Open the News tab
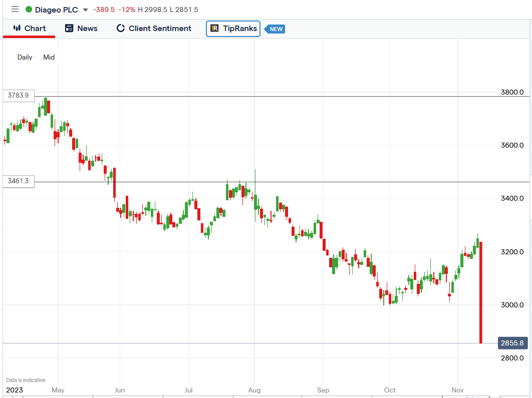The width and height of the screenshot is (532, 398). [81, 29]
